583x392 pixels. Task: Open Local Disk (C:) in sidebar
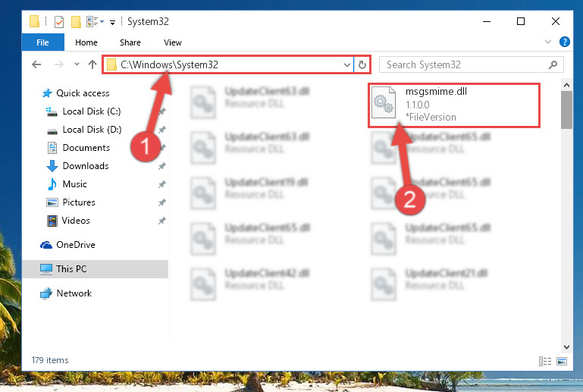click(92, 111)
